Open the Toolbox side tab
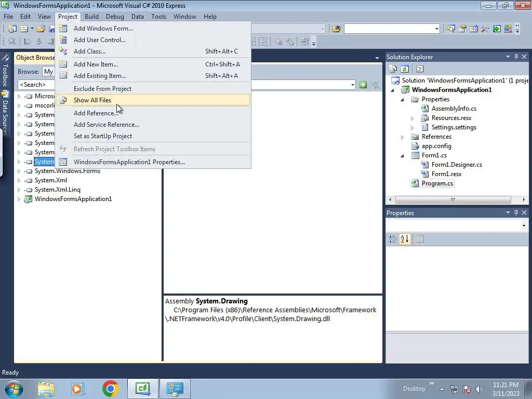Image resolution: width=532 pixels, height=399 pixels. coord(5,71)
